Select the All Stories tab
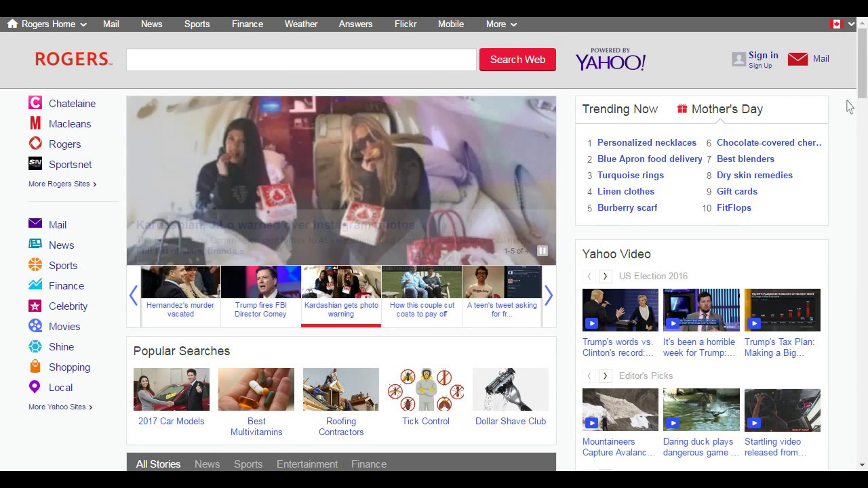The height and width of the screenshot is (488, 868). (x=158, y=464)
